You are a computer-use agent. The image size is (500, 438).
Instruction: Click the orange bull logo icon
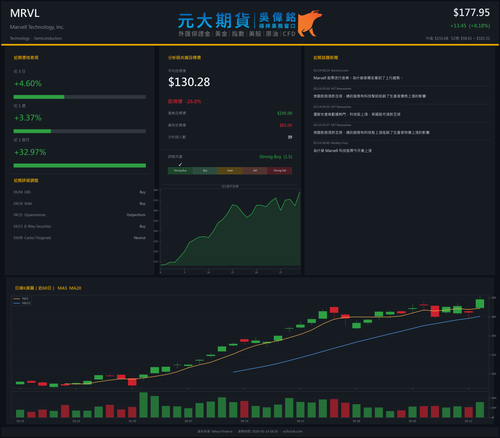coord(310,23)
